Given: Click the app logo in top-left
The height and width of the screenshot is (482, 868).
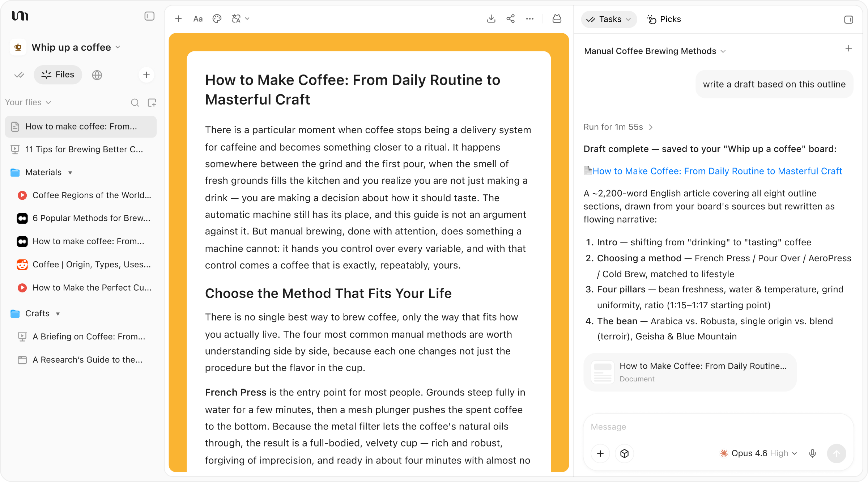Looking at the screenshot, I should tap(20, 16).
